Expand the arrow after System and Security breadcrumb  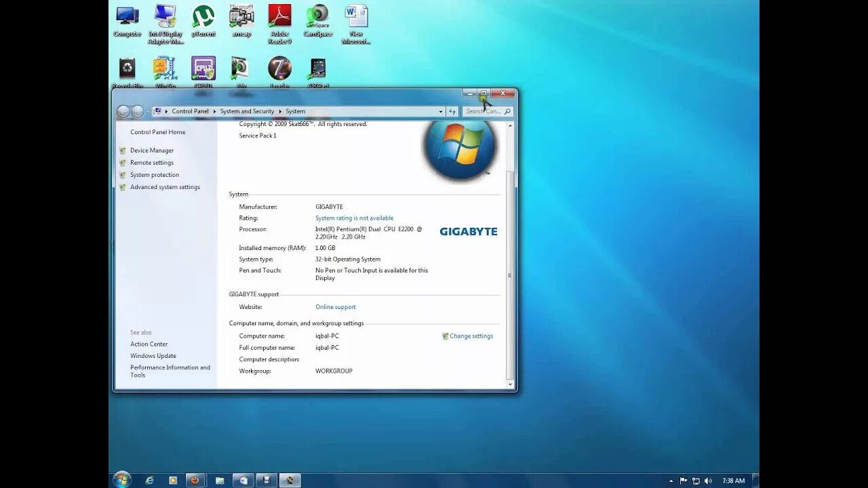pos(280,111)
